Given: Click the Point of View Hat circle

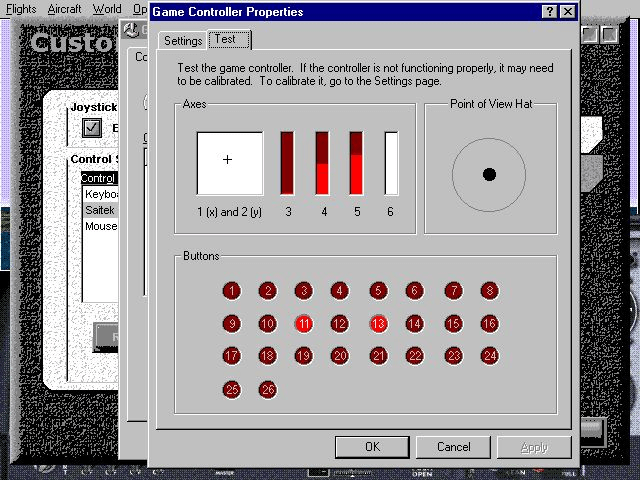Looking at the screenshot, I should tap(489, 175).
